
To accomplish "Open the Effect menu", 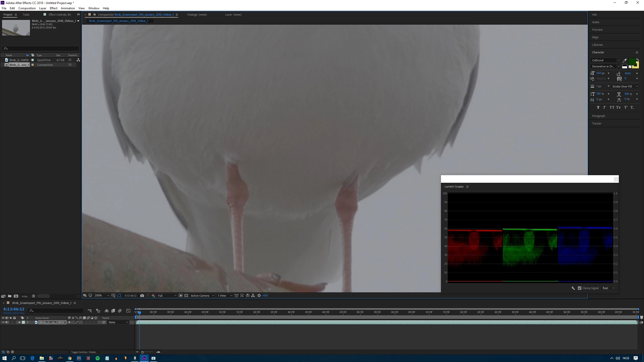I will [53, 8].
